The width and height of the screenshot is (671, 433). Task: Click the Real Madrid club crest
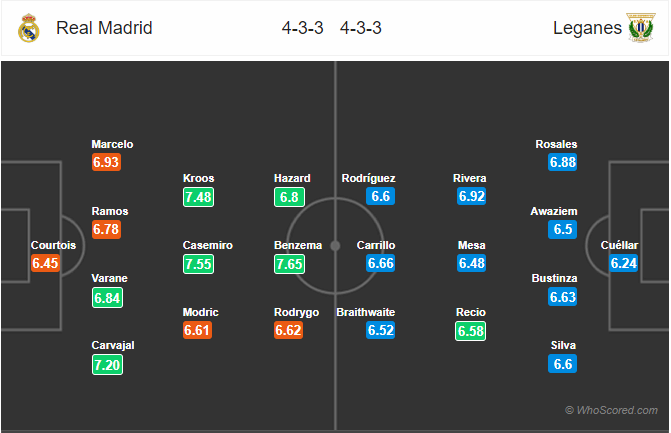click(29, 28)
